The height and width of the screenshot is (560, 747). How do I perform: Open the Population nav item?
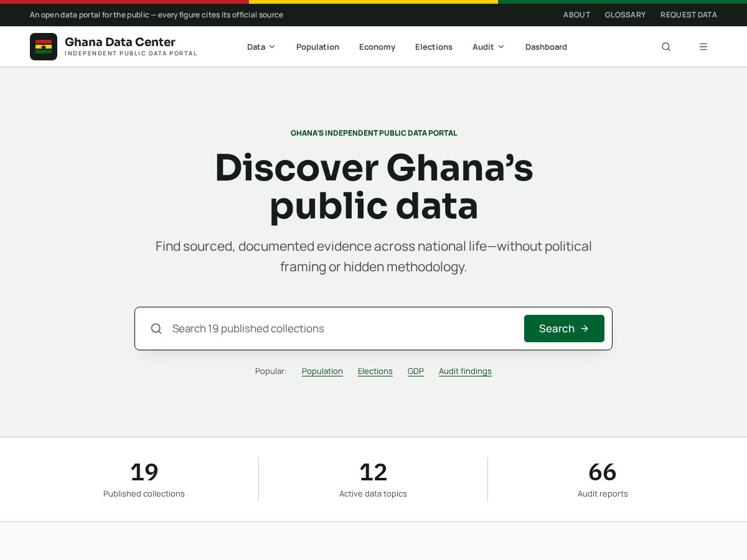click(x=317, y=47)
